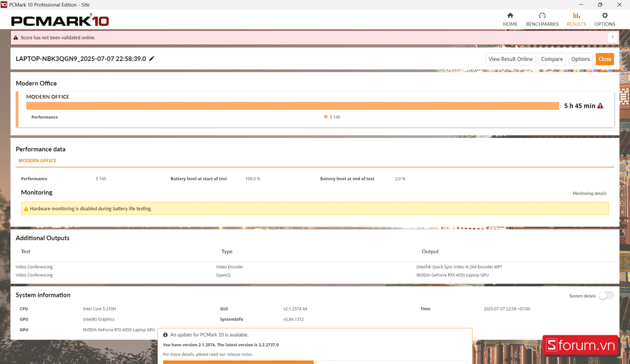The height and width of the screenshot is (364, 630).
Task: Click the warning icon in the yellow monitoring notice
Action: pos(26,209)
